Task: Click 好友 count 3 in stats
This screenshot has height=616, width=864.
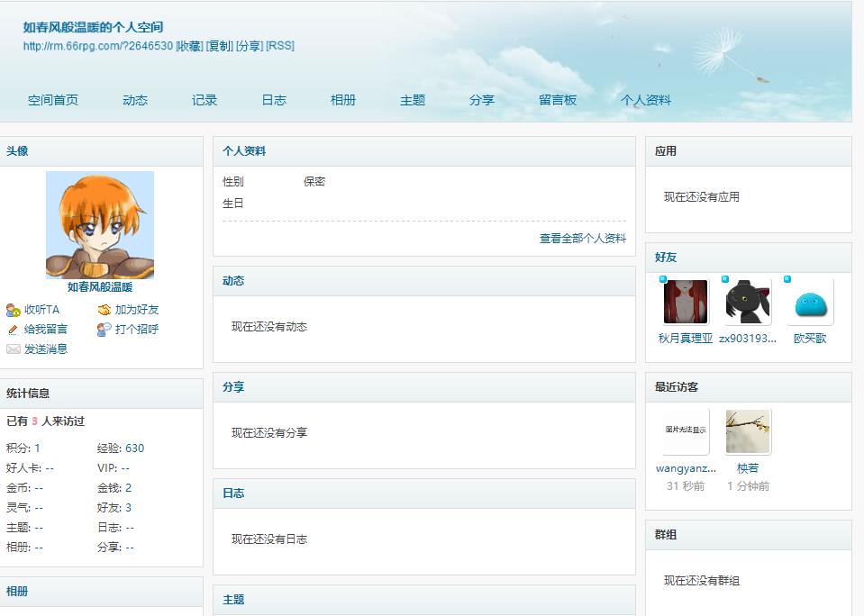Action: 129,508
